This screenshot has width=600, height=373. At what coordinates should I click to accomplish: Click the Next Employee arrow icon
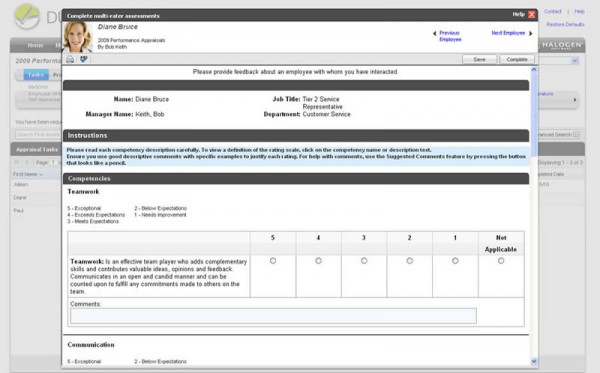(531, 33)
